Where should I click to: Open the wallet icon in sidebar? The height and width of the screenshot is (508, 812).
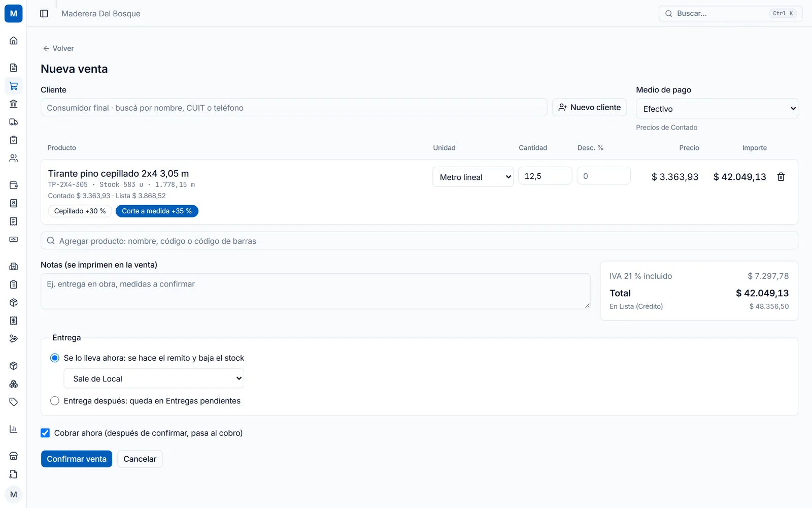(14, 185)
